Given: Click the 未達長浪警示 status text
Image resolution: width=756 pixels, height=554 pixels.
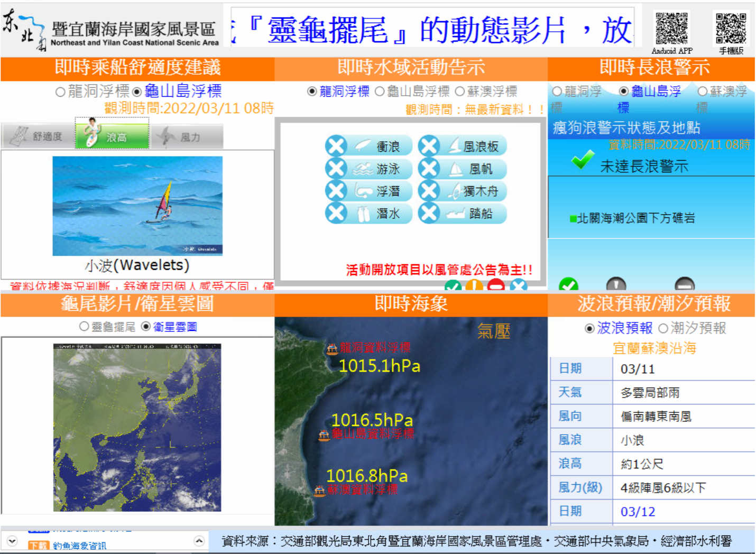Looking at the screenshot, I should tap(644, 167).
